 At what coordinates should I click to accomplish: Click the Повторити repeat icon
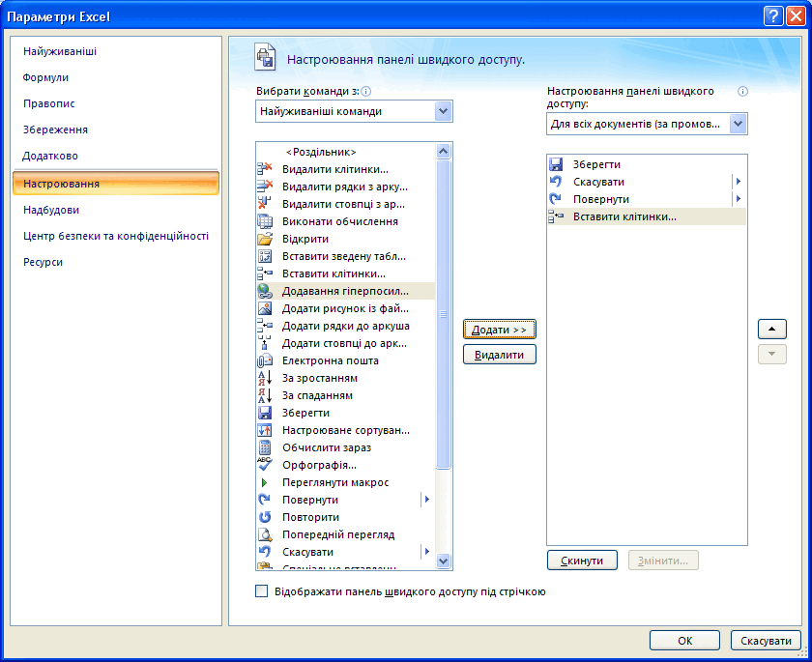[265, 517]
